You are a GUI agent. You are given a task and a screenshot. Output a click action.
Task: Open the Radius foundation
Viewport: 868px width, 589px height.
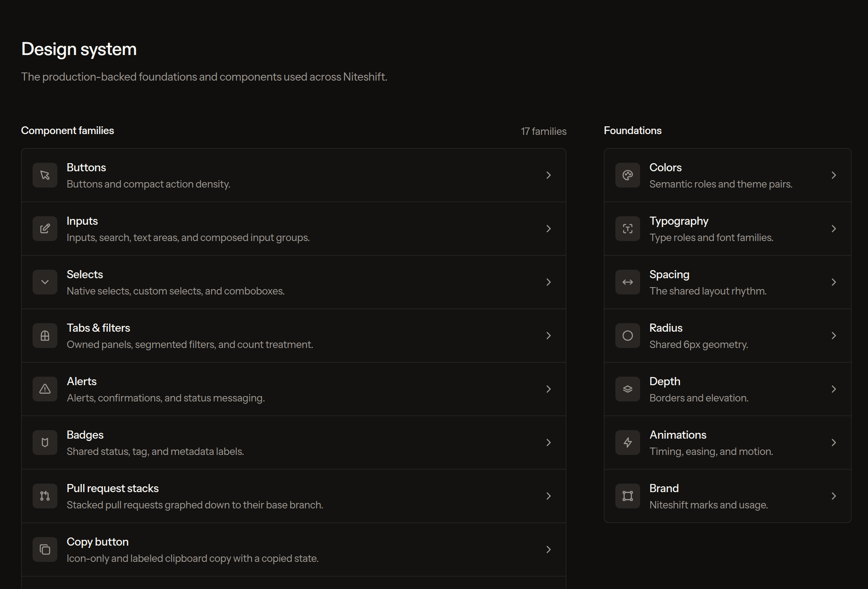728,336
